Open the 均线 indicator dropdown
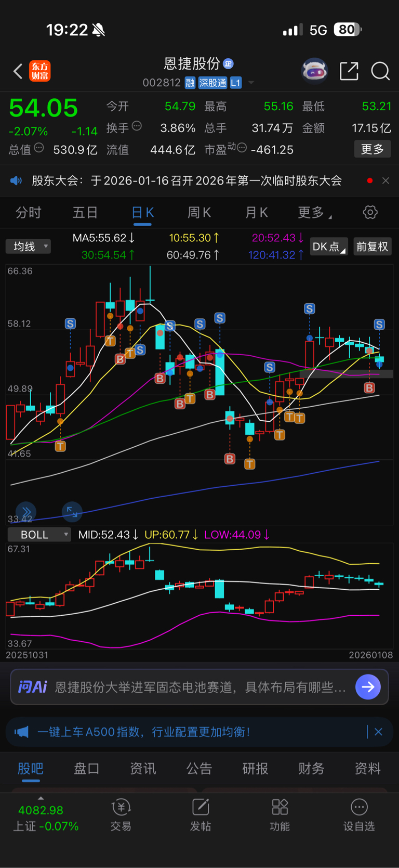399x868 pixels. click(x=29, y=246)
